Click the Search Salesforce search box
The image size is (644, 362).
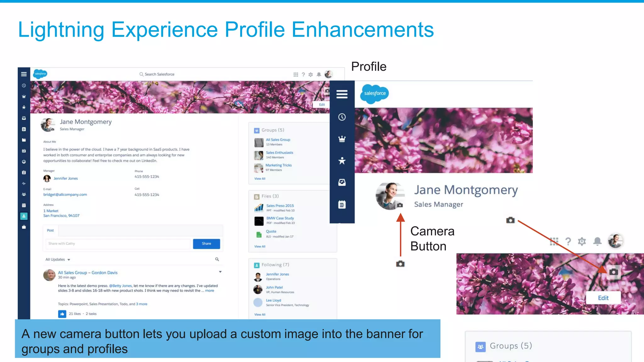(159, 74)
